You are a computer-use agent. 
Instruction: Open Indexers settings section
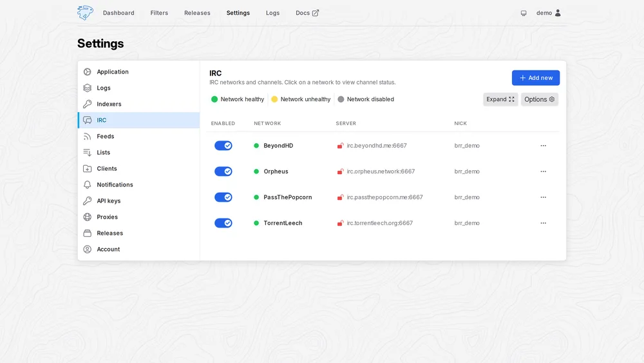pyautogui.click(x=139, y=104)
